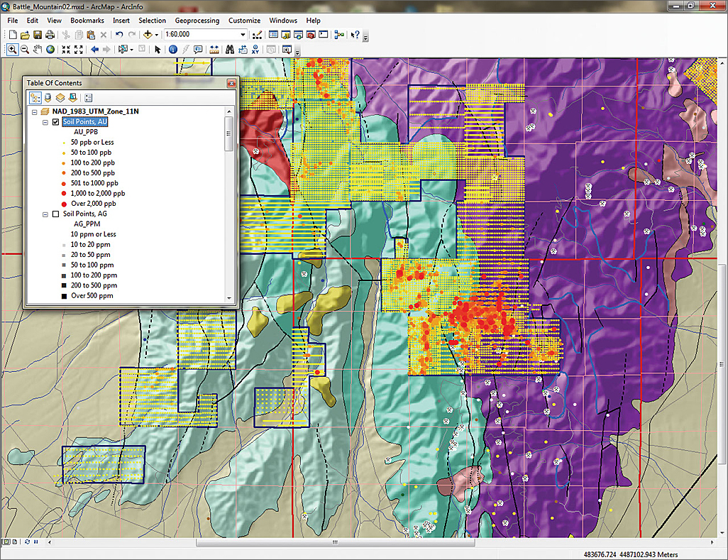Select the Zoom In tool
The height and width of the screenshot is (560, 728).
12,50
